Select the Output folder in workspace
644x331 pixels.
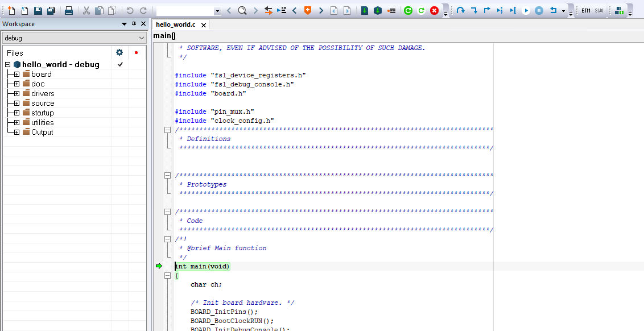coord(42,133)
